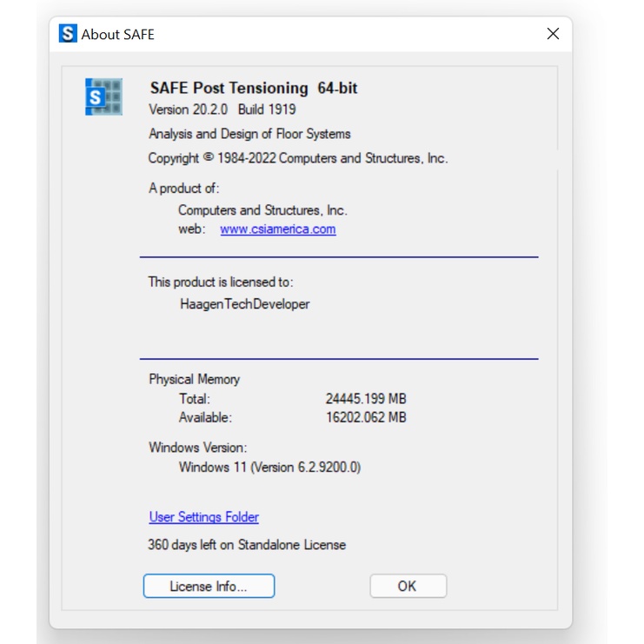Click the Windows 11 version text
The image size is (644, 644).
pyautogui.click(x=269, y=467)
